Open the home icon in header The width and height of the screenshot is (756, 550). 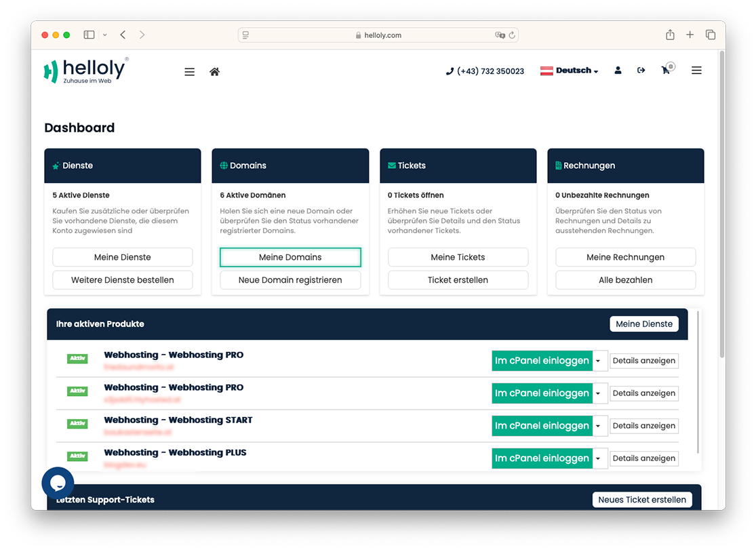(x=214, y=72)
